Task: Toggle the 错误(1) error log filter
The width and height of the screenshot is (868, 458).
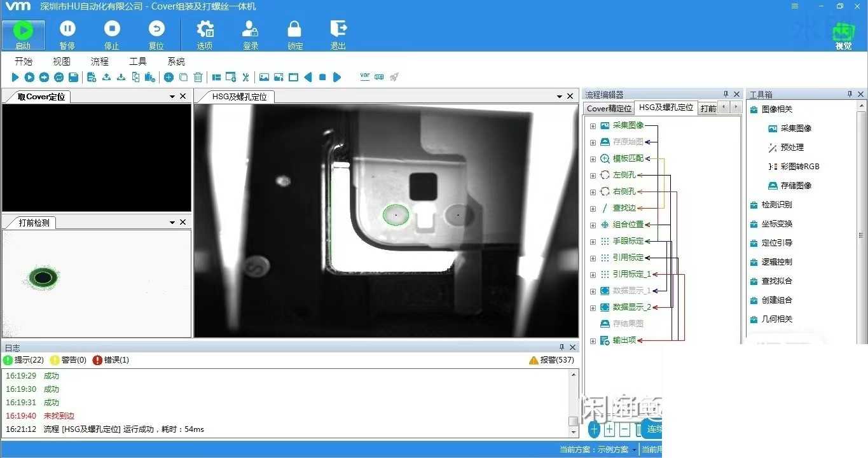Action: pos(111,360)
